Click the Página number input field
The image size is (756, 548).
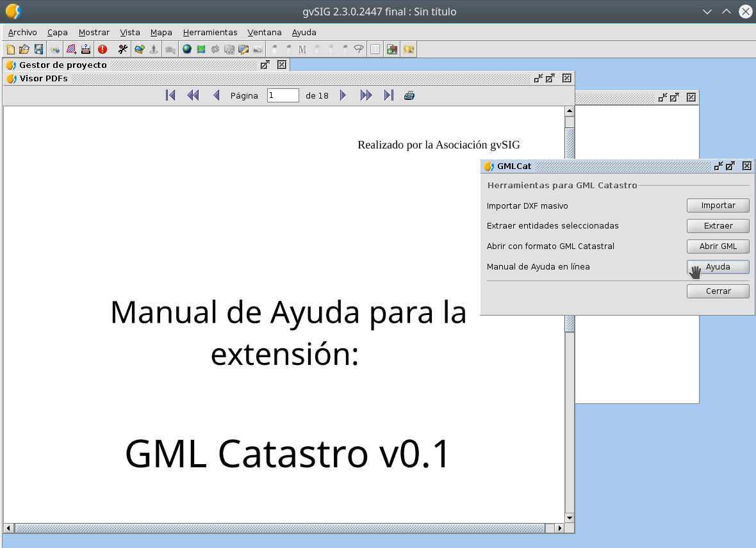click(283, 95)
